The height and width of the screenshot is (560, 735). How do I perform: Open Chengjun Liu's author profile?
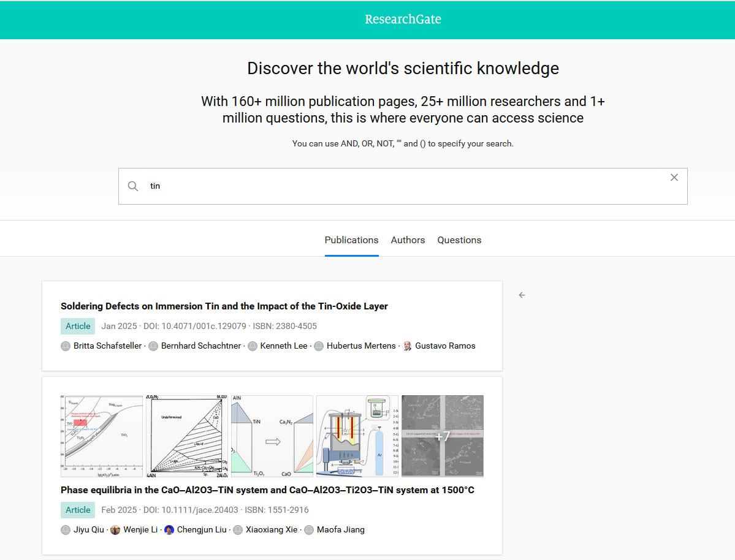[202, 529]
